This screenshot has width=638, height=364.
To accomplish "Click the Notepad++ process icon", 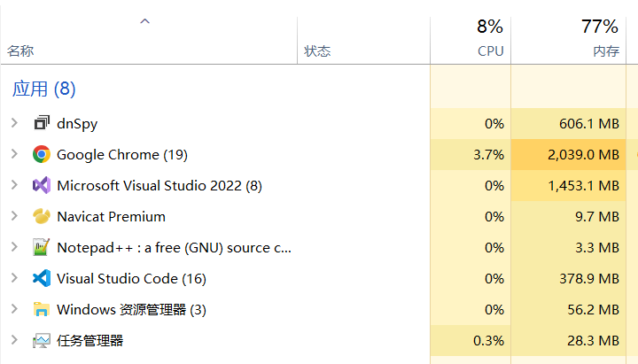I will pyautogui.click(x=42, y=247).
